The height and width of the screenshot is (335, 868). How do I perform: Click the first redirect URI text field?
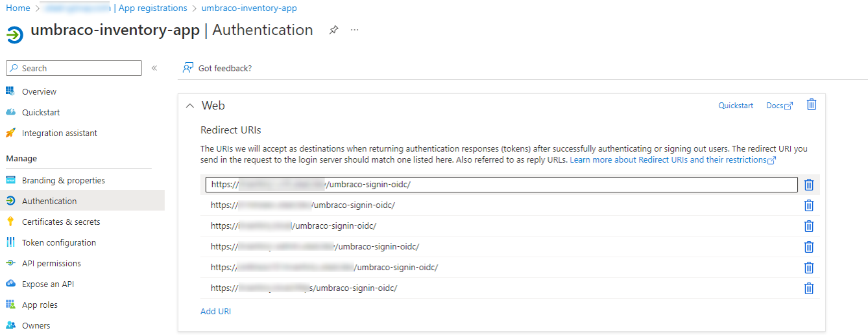[x=501, y=185]
